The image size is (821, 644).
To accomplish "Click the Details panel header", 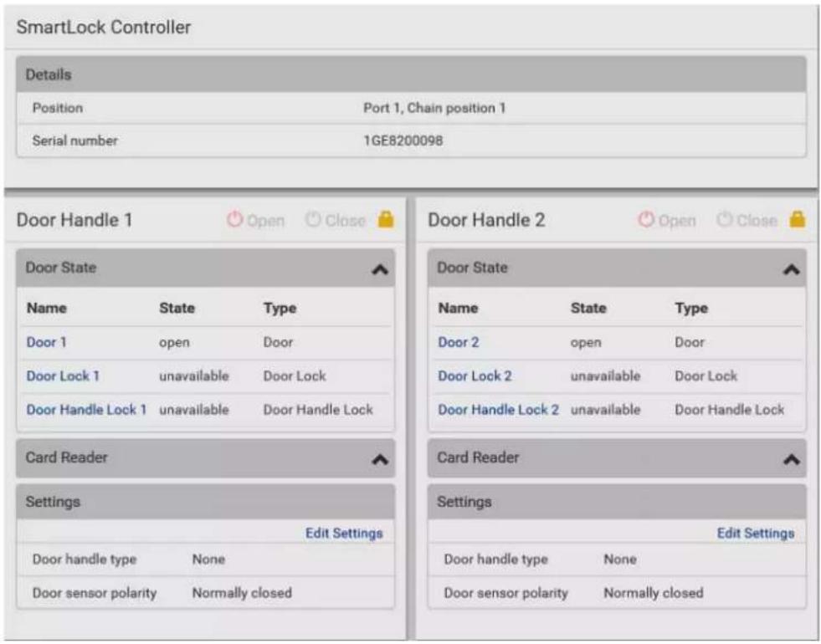I will [x=411, y=74].
